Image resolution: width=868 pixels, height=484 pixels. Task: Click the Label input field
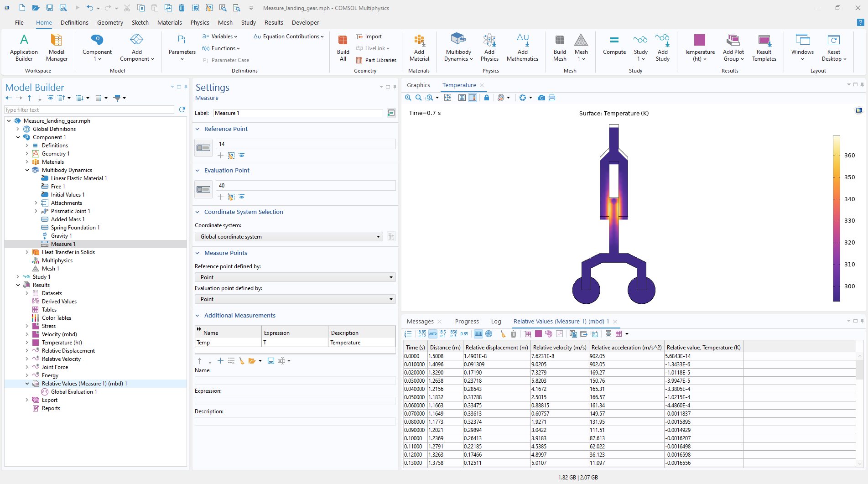click(298, 113)
